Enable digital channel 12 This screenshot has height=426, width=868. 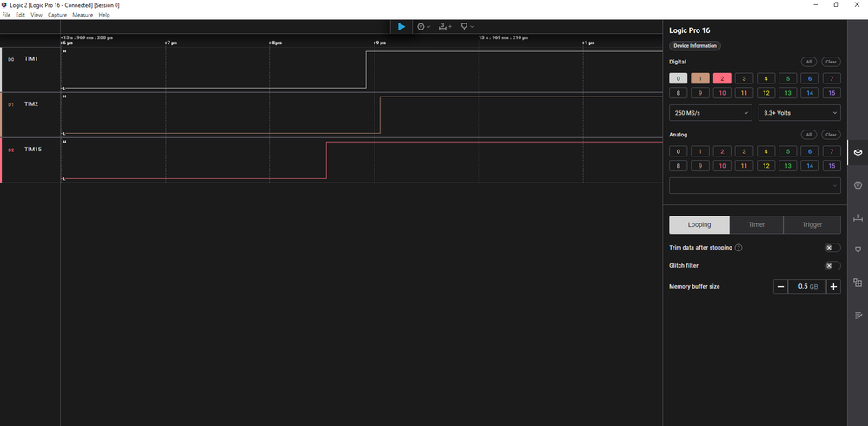pyautogui.click(x=765, y=93)
